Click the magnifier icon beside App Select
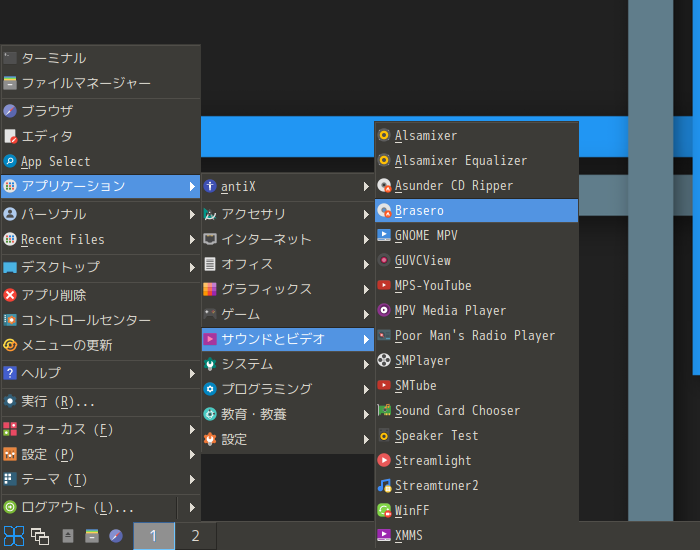The width and height of the screenshot is (700, 550). (10, 161)
